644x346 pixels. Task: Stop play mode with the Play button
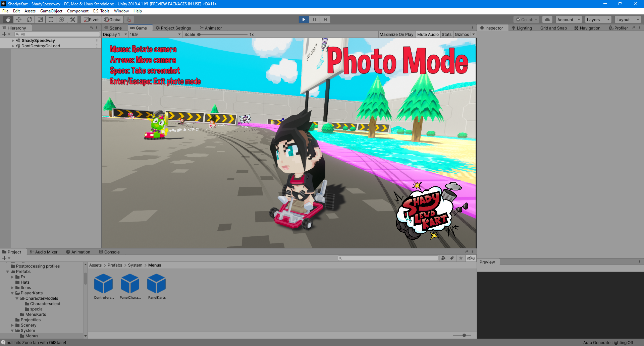tap(304, 19)
